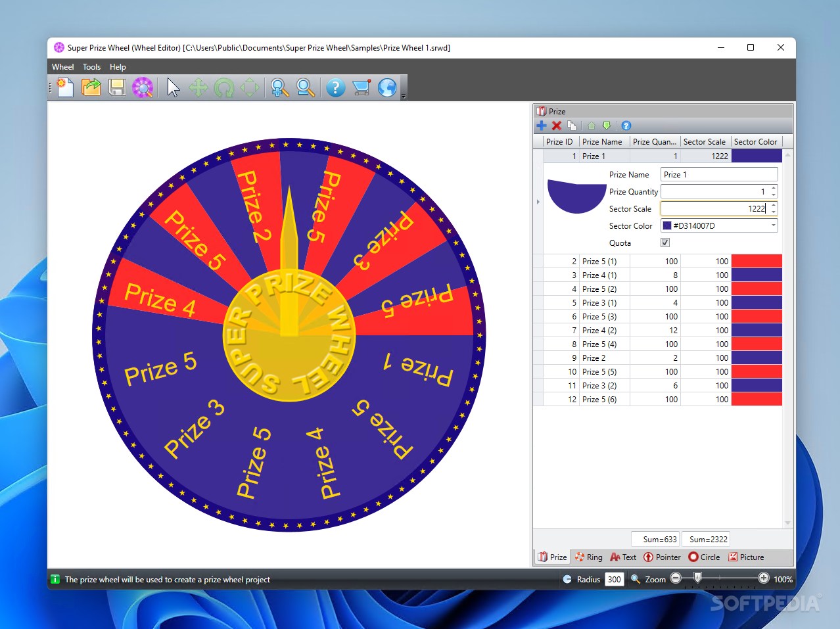Select the Prize 3 (2) row
The width and height of the screenshot is (840, 629).
point(658,385)
